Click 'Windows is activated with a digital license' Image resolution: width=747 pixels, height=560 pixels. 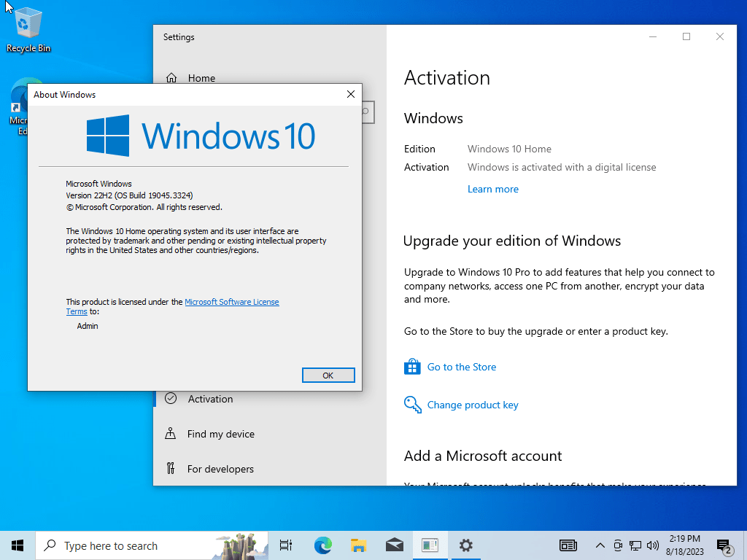pos(562,167)
